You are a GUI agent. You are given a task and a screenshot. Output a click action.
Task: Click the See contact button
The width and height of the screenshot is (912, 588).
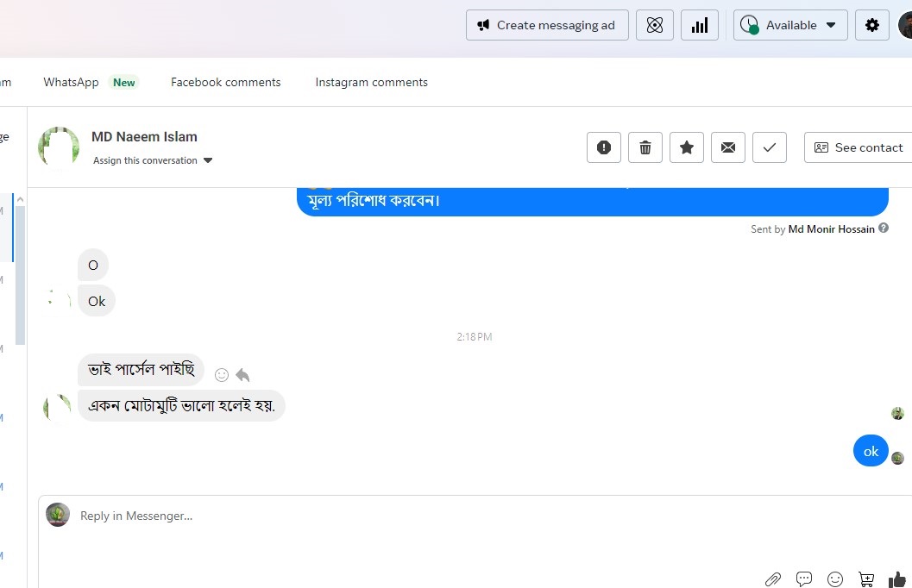tap(859, 147)
